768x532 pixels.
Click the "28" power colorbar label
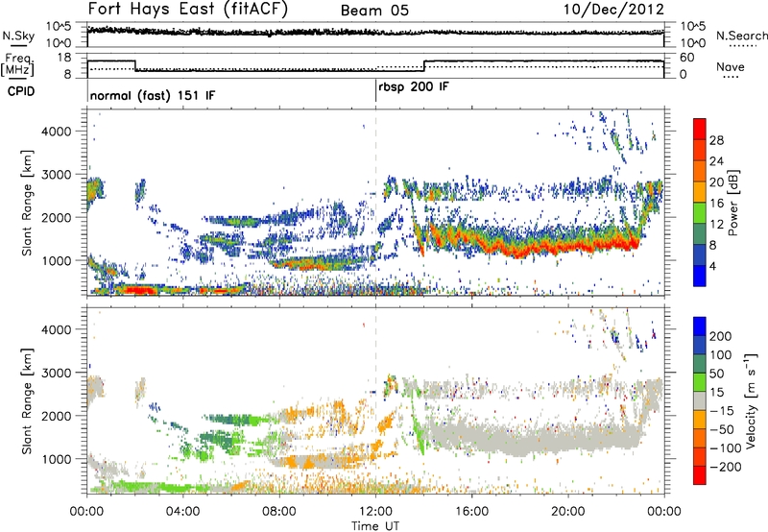[x=716, y=140]
